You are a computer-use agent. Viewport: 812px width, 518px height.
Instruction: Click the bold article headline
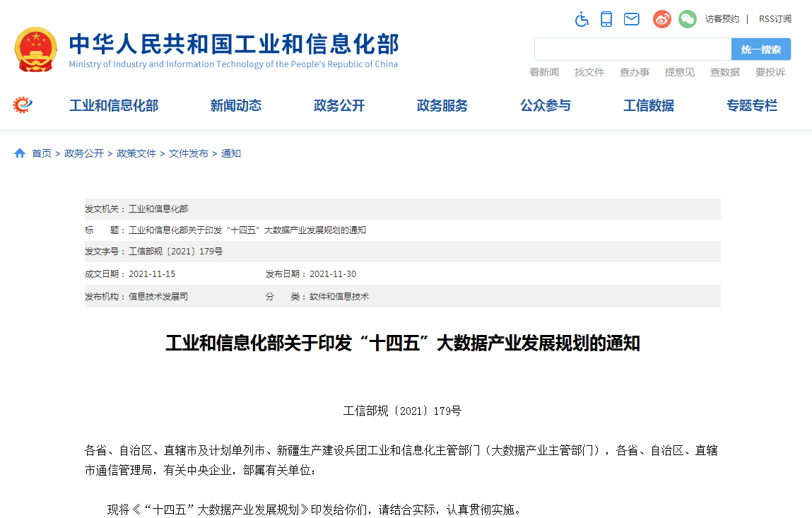[402, 343]
